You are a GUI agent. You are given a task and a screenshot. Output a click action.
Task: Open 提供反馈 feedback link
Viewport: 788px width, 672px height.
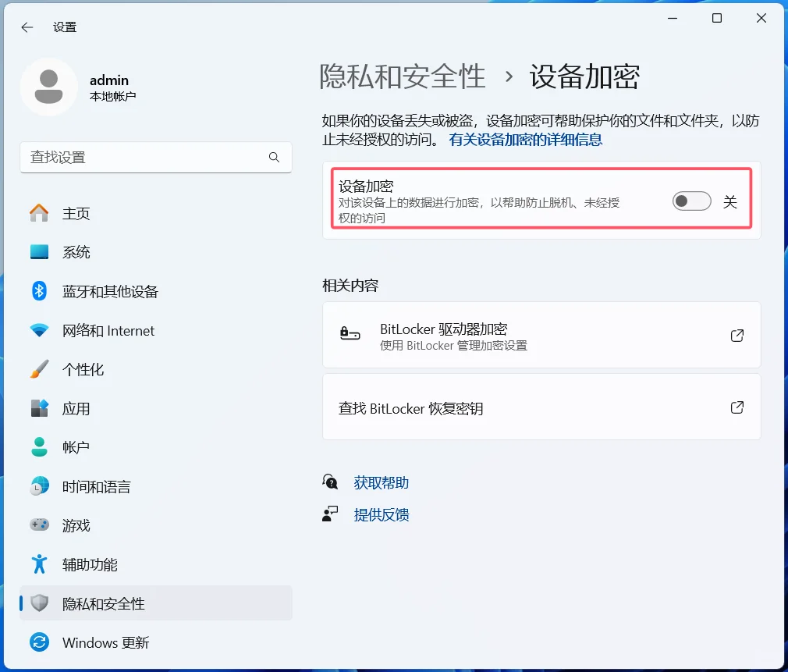[382, 514]
